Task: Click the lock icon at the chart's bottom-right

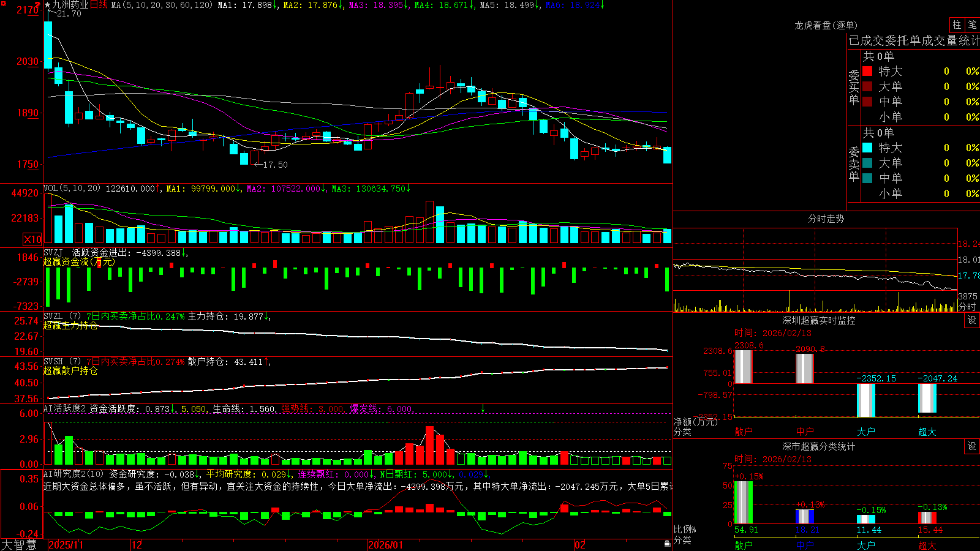Action: 667,543
